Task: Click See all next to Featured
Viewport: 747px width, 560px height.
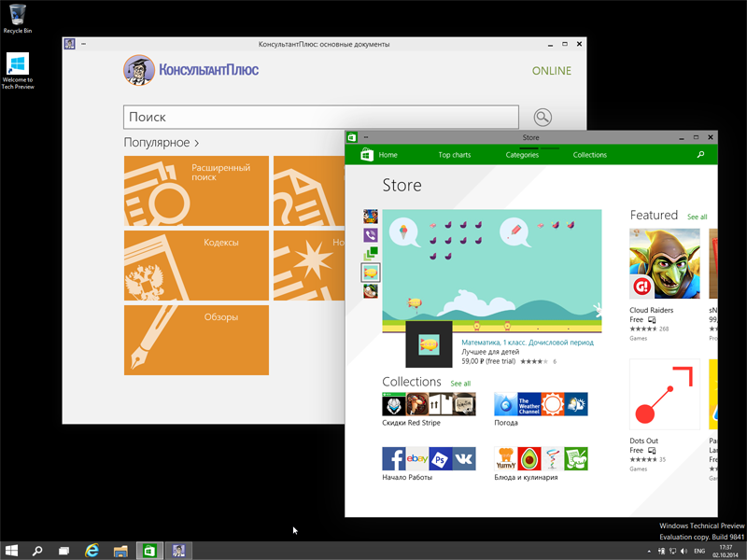Action: coord(697,217)
